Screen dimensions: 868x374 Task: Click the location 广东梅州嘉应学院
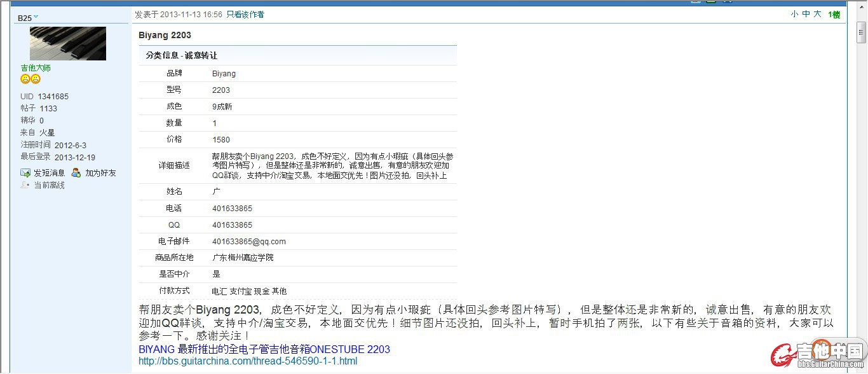click(x=243, y=258)
